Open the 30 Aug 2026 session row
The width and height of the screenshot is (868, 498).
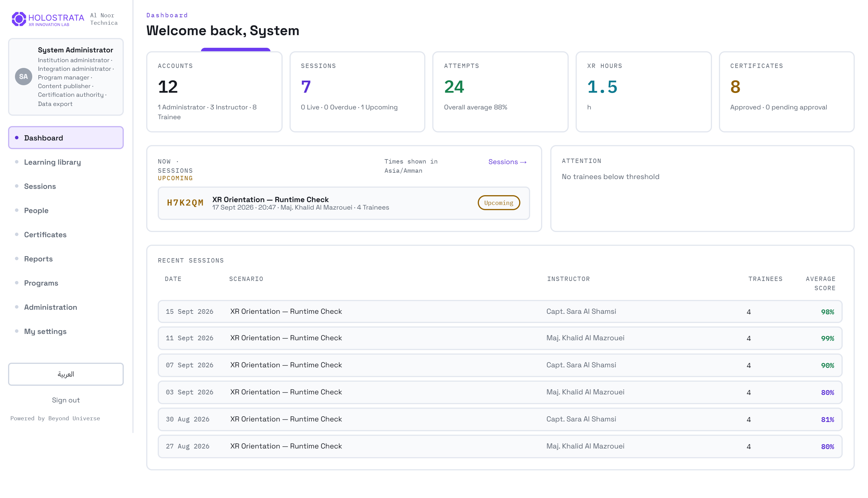coord(500,419)
